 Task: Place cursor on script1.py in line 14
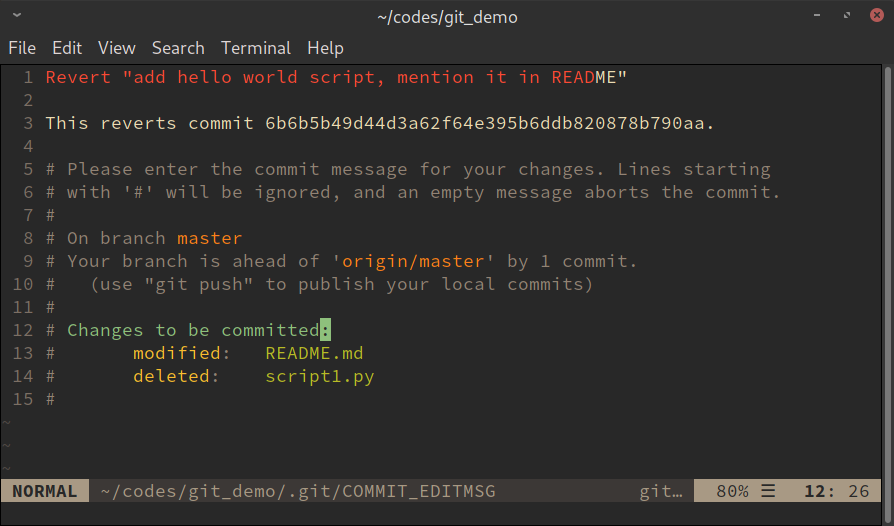point(320,376)
